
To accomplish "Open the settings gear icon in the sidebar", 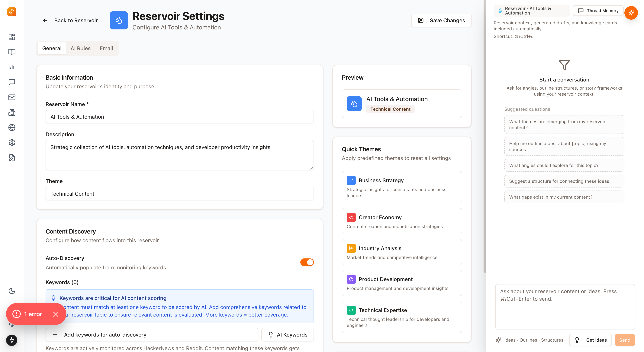I will (x=11, y=143).
